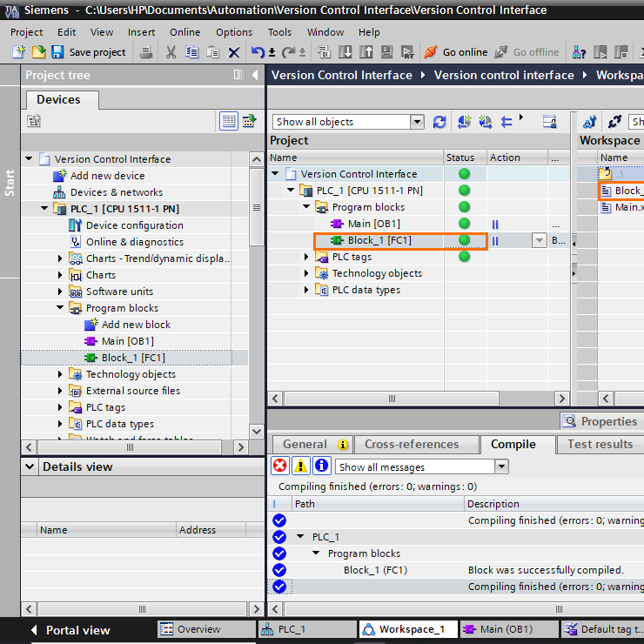Click Go online button
Viewport: 644px width, 644px height.
click(456, 52)
